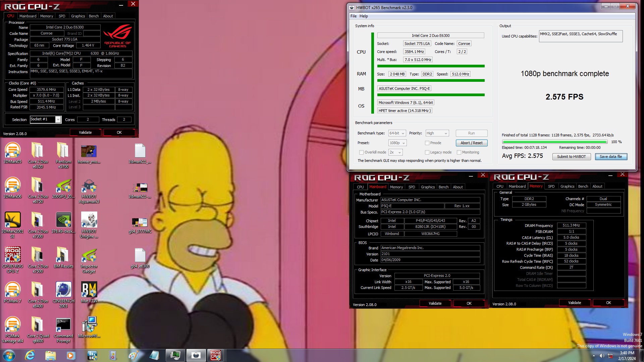Image resolution: width=644 pixels, height=362 pixels.
Task: Expand the Benchmark type 64-bit dropdown
Action: click(x=397, y=133)
